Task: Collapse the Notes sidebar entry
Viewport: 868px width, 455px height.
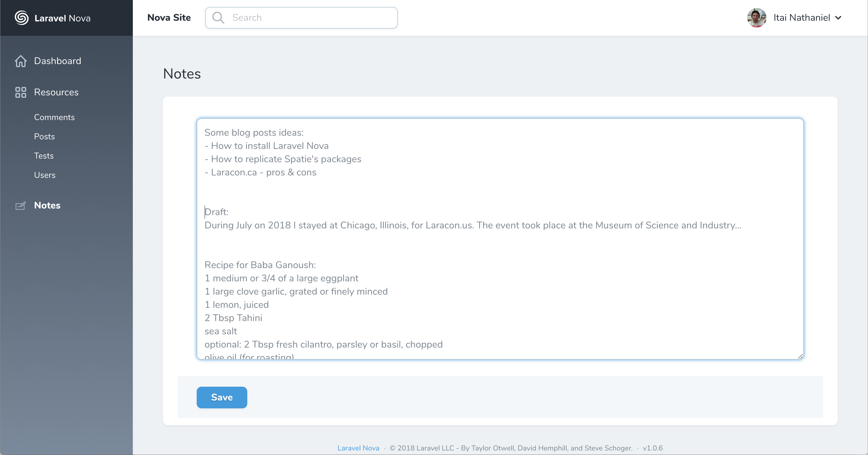Action: coord(47,206)
